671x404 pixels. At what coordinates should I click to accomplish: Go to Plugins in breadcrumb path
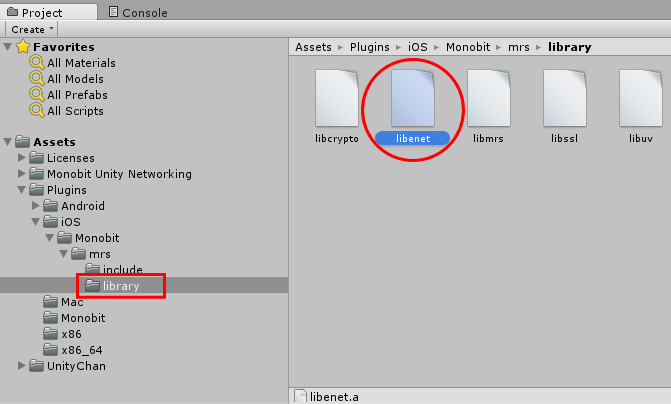(x=370, y=47)
